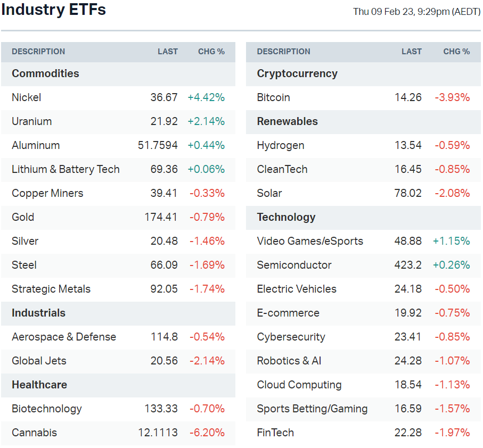Click the Aerospace & Defense entry

tap(64, 337)
